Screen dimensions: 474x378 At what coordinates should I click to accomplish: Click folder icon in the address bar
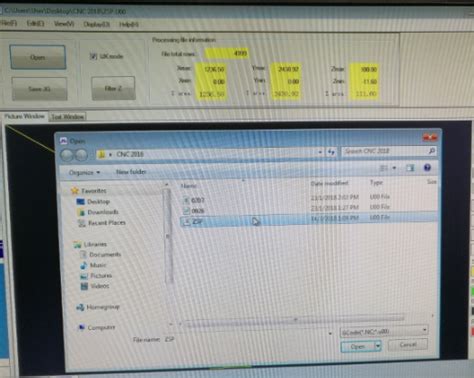point(102,154)
